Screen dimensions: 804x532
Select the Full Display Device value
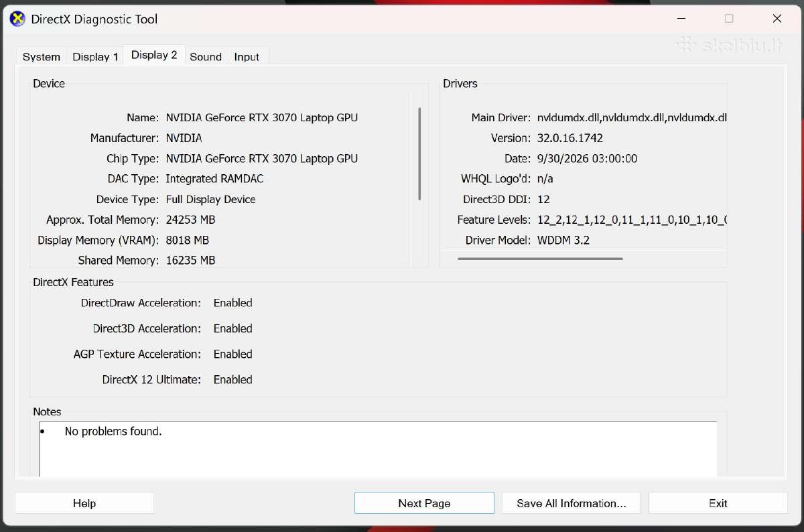pos(210,199)
